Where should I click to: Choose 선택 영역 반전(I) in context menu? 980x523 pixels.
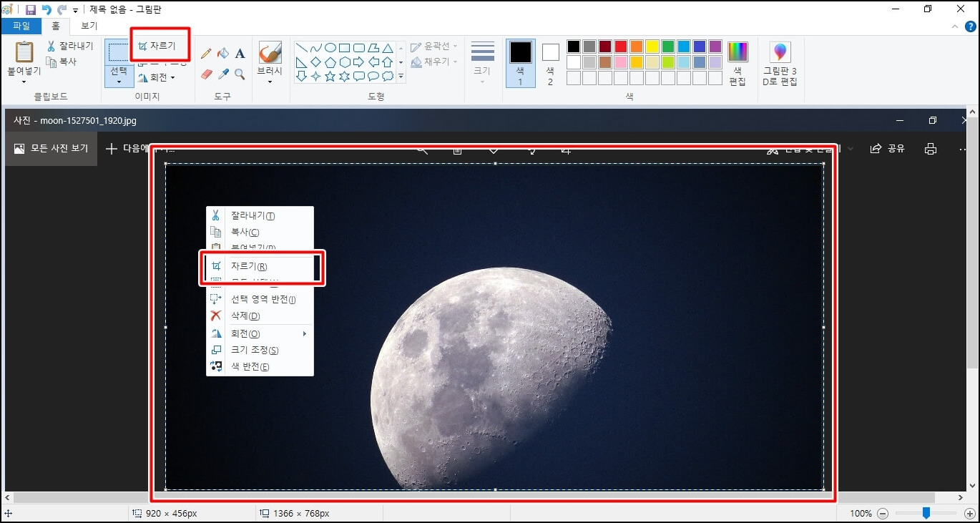point(260,299)
